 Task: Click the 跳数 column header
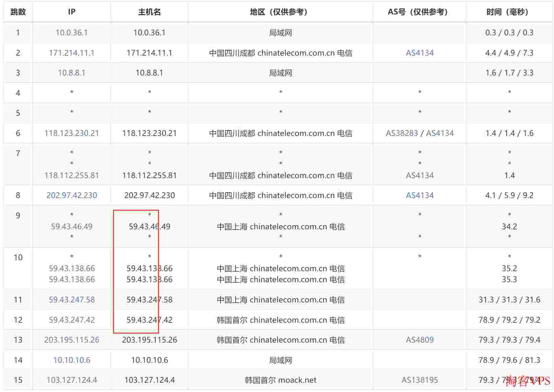coord(18,12)
